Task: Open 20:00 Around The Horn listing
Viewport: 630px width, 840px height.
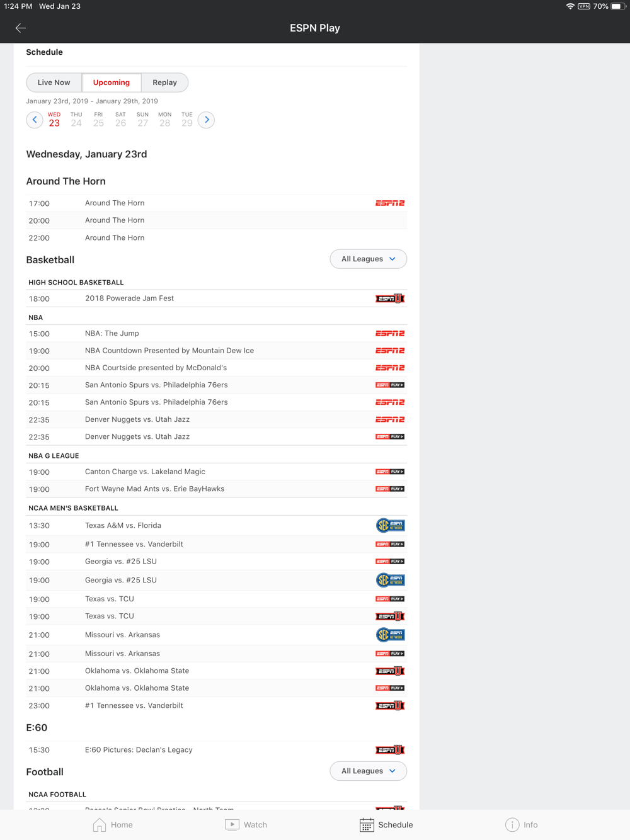Action: (217, 220)
